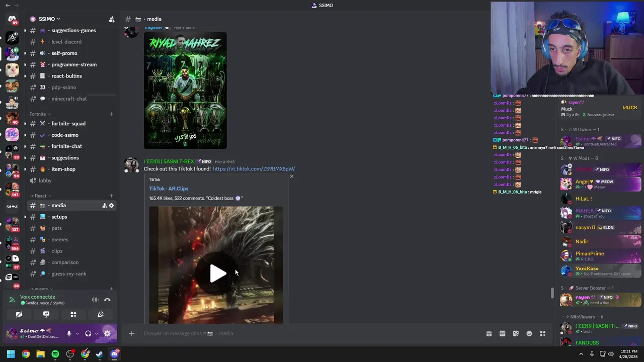Open media channel invite icon
The width and height of the screenshot is (644, 362).
pyautogui.click(x=105, y=206)
